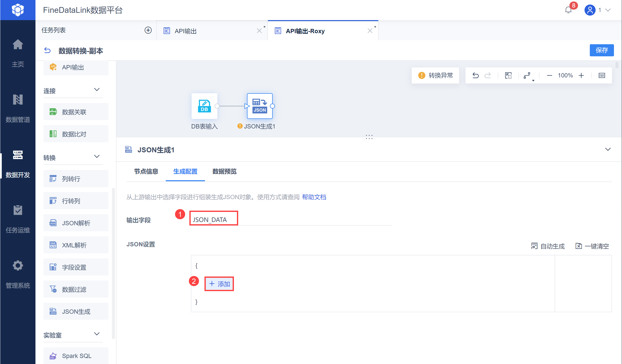
Task: Zoom out the canvas
Action: pyautogui.click(x=549, y=75)
